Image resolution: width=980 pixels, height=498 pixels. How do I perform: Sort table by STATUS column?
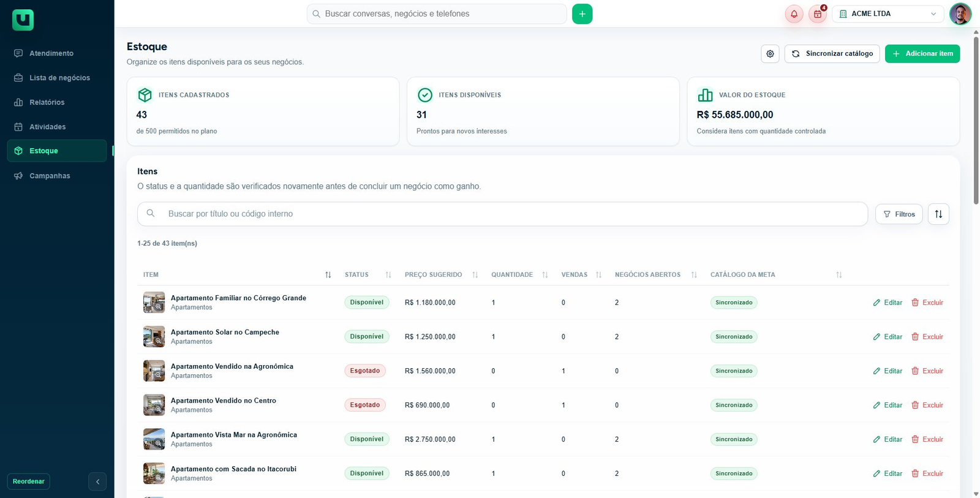pyautogui.click(x=388, y=275)
